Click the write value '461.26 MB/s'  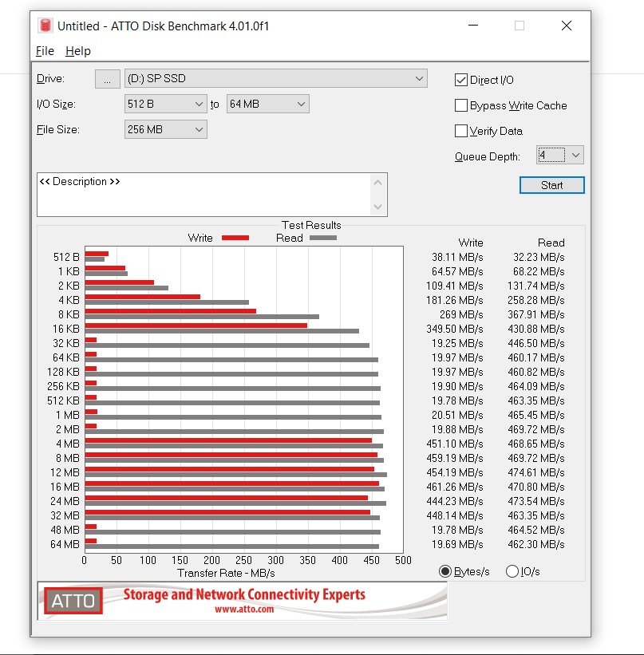[x=455, y=487]
